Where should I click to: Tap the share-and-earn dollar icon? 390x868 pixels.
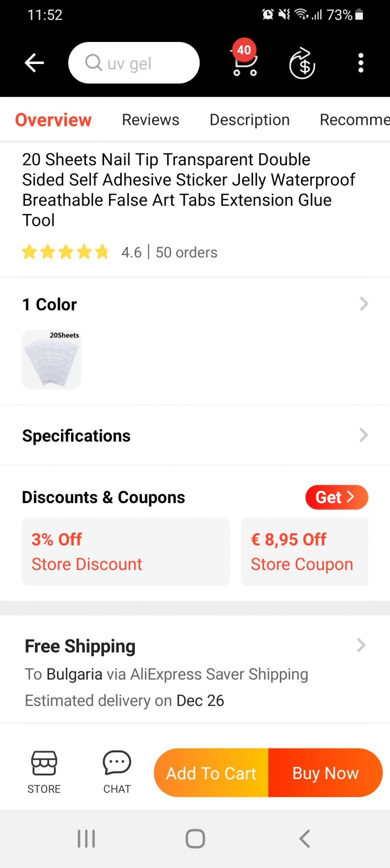click(302, 64)
